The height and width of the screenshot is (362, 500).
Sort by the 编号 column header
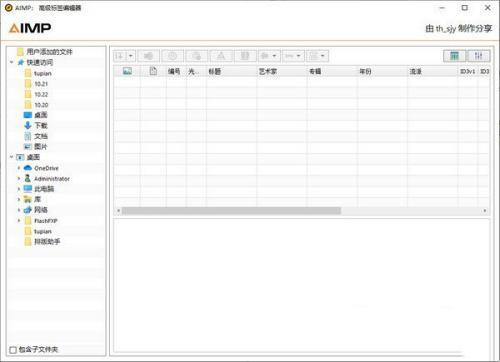tap(174, 71)
